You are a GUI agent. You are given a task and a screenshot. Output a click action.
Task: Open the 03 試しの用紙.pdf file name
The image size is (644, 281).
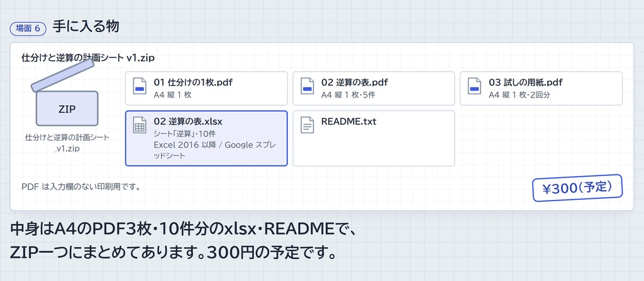coord(525,82)
